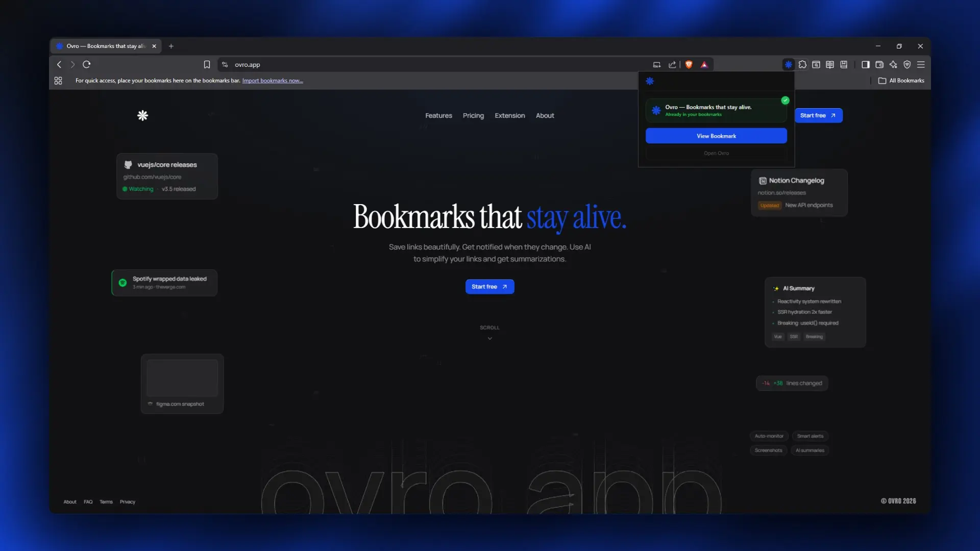This screenshot has width=980, height=551.
Task: Open reader mode book icon
Action: (x=830, y=64)
